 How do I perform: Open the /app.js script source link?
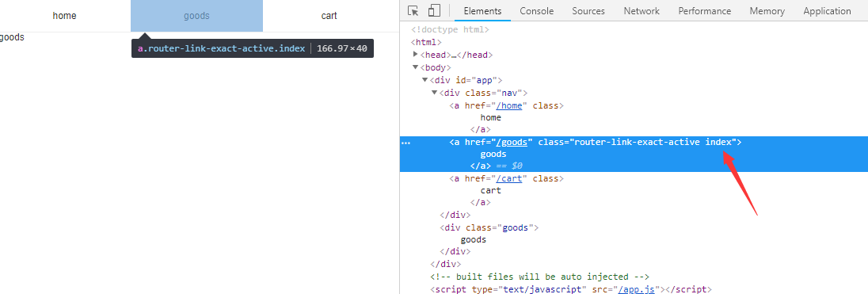point(637,288)
